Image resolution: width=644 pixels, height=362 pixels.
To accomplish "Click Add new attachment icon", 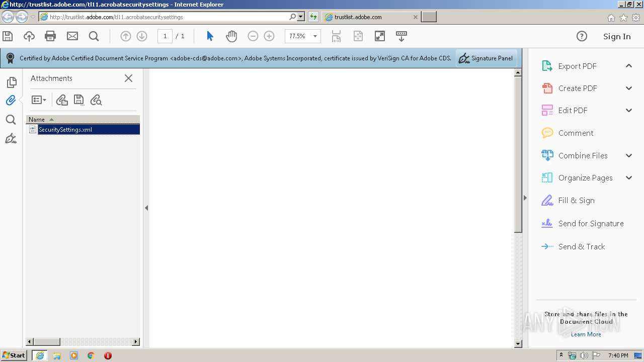I will tap(62, 100).
